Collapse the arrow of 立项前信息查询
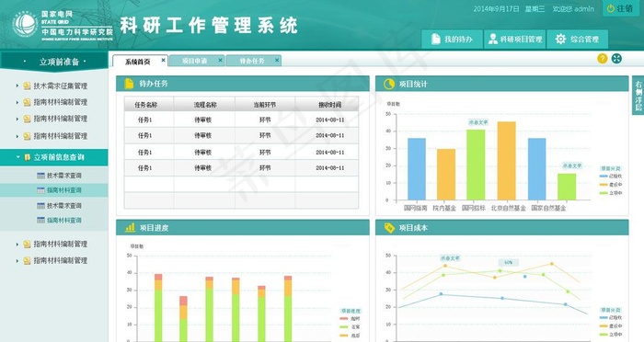Viewport: 644px width, 342px height. 17,157
